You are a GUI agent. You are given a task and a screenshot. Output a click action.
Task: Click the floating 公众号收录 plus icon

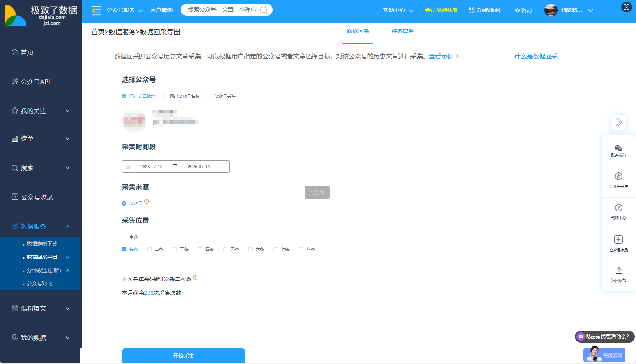click(618, 239)
